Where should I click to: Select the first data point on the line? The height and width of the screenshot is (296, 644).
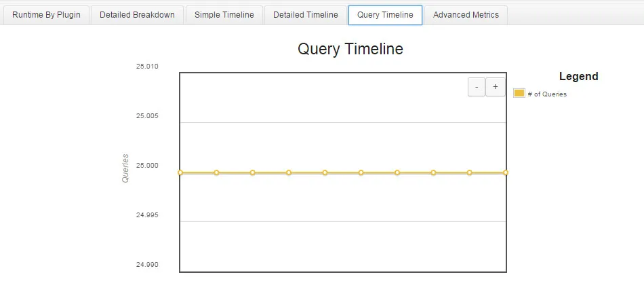(180, 172)
